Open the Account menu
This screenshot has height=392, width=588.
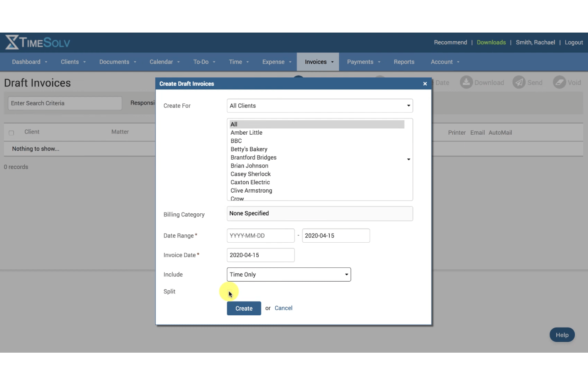tap(445, 62)
